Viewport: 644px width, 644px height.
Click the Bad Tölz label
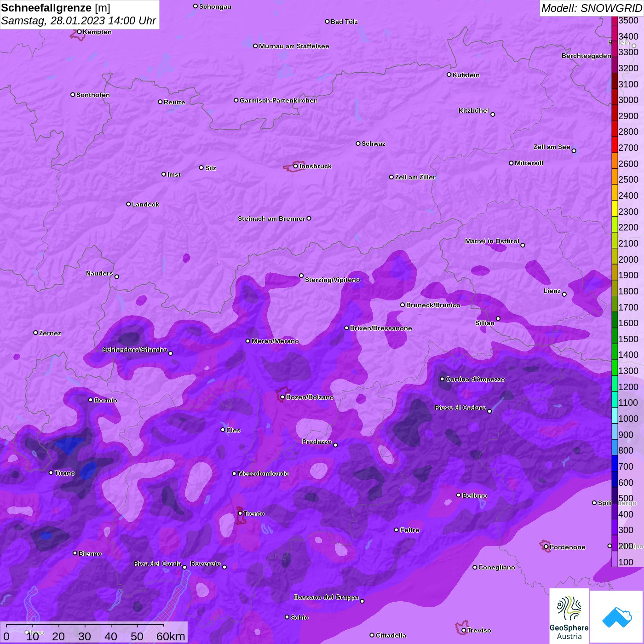(x=344, y=22)
